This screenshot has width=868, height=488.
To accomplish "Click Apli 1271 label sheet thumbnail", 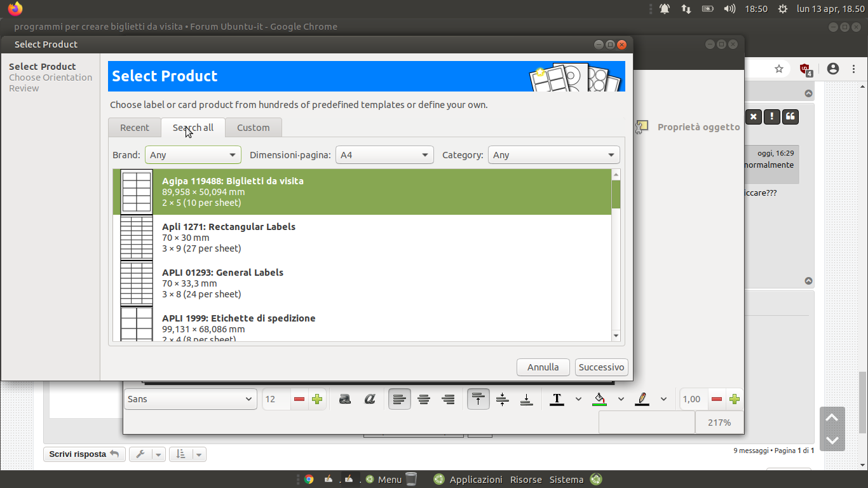I will click(x=137, y=238).
